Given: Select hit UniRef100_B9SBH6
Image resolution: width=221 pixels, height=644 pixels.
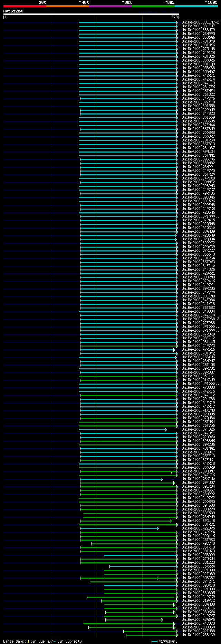Looking at the screenshot, I should [x=198, y=441].
